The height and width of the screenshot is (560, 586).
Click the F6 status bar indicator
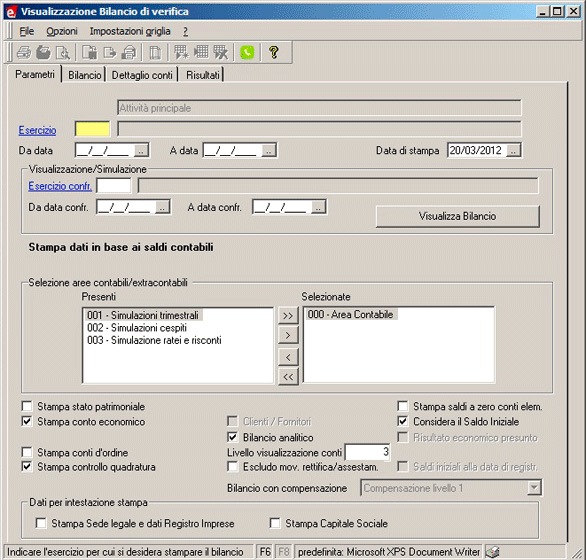(x=265, y=552)
